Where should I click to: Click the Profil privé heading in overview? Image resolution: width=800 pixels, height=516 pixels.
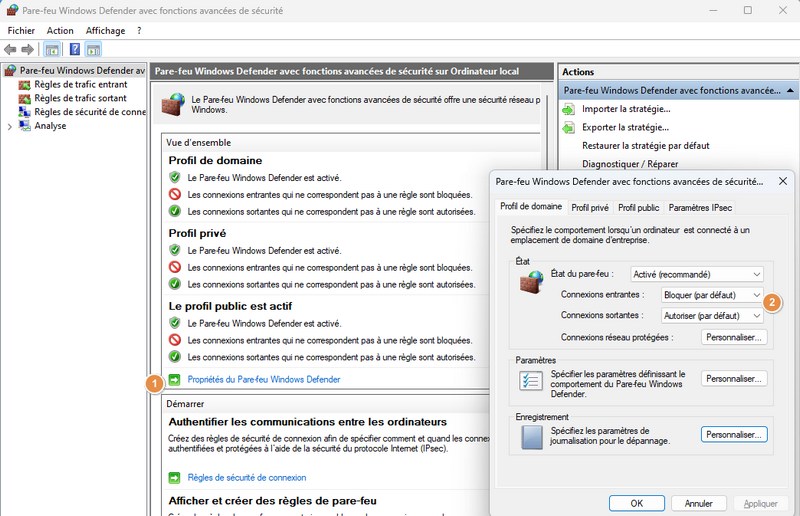coord(197,233)
